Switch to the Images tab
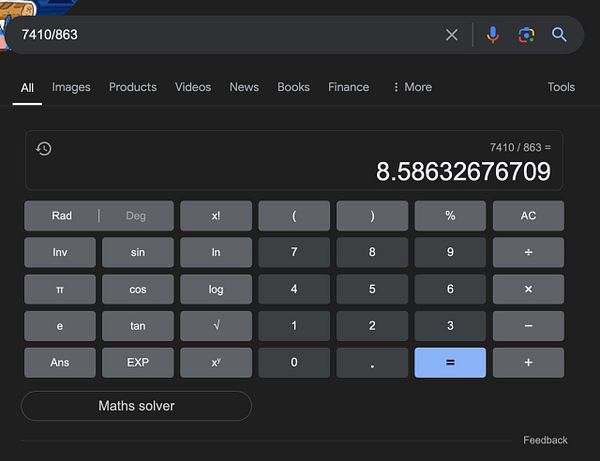Screen dimensions: 600x461 (x=71, y=87)
